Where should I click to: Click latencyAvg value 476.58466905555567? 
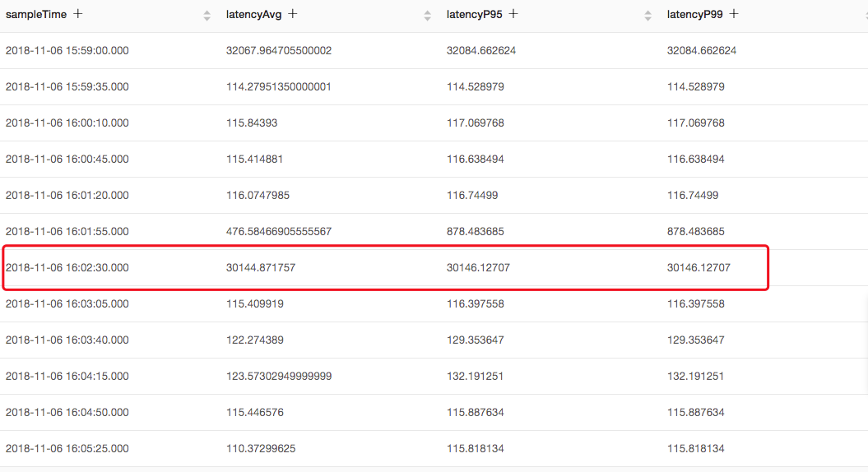[278, 231]
